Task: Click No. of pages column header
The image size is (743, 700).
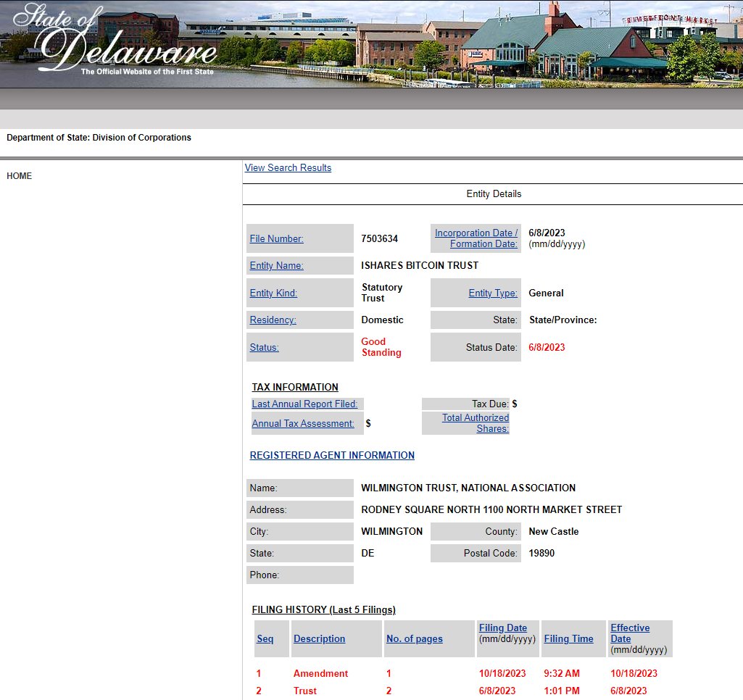Action: (x=415, y=638)
